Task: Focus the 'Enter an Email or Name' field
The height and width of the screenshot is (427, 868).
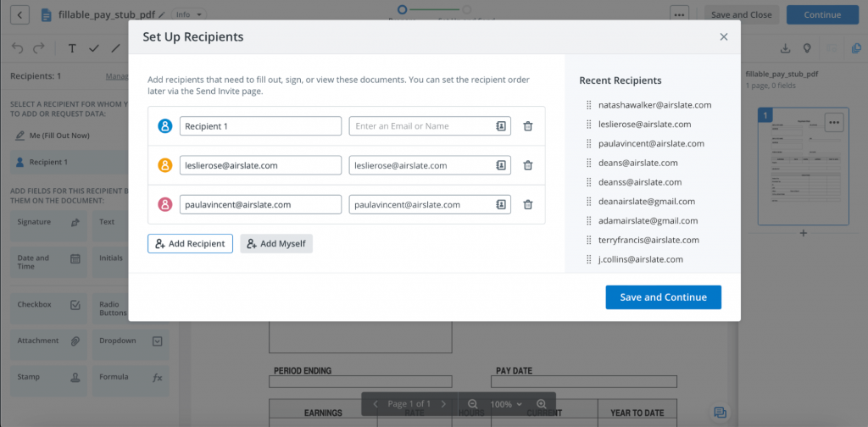Action: (x=422, y=126)
